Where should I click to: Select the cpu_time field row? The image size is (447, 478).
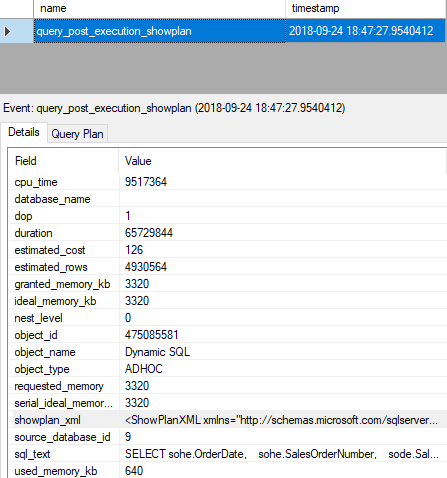coord(228,182)
